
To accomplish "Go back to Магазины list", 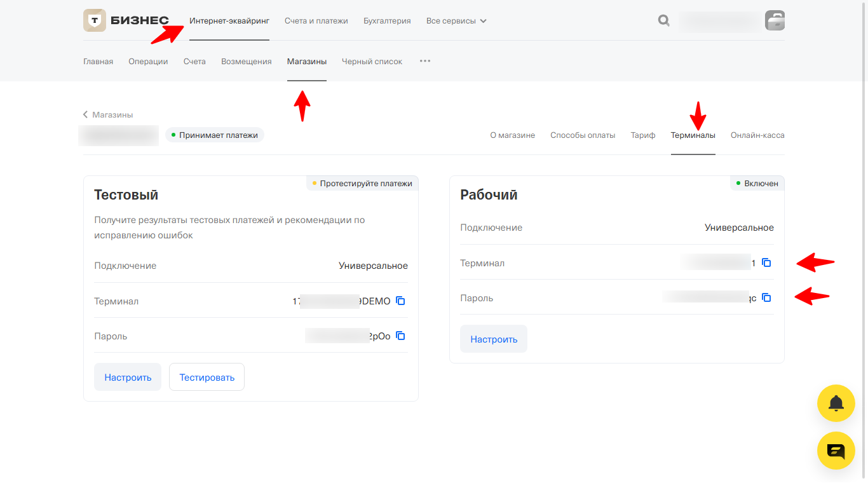I will pos(108,115).
